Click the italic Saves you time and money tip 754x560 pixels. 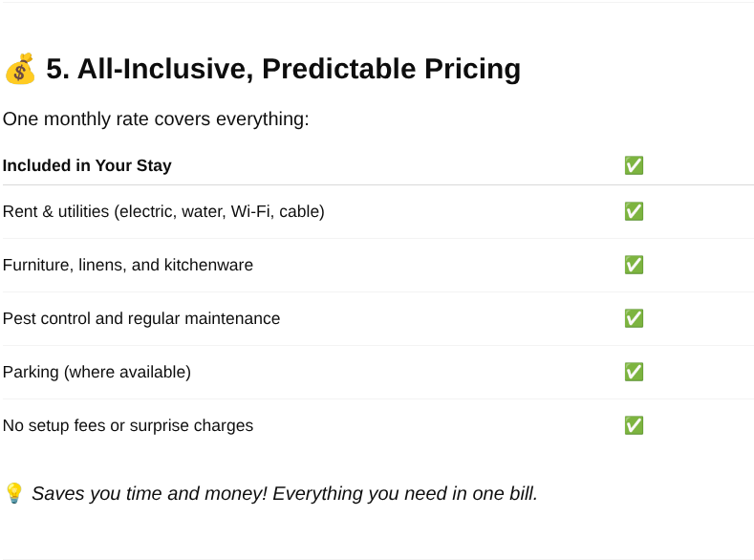pos(285,494)
